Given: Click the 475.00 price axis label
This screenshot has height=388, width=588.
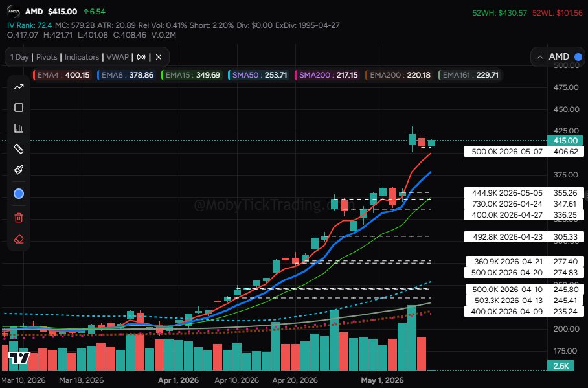Looking at the screenshot, I should [566, 87].
